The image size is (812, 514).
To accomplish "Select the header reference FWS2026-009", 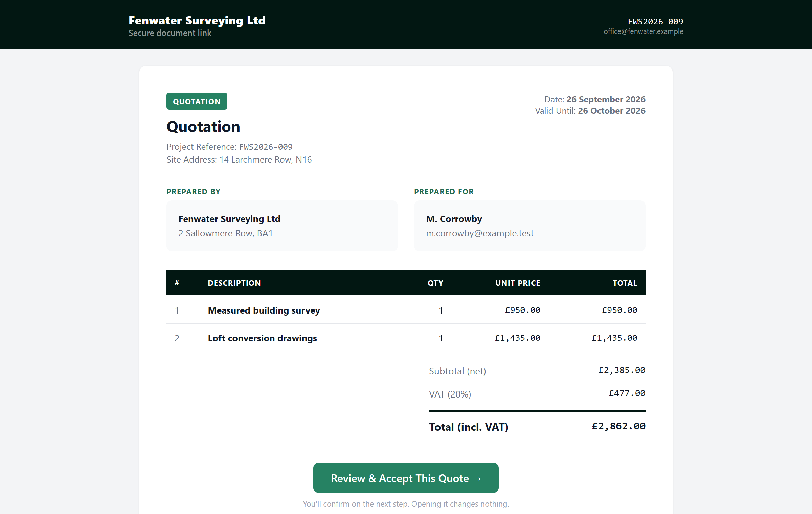I will pos(655,21).
